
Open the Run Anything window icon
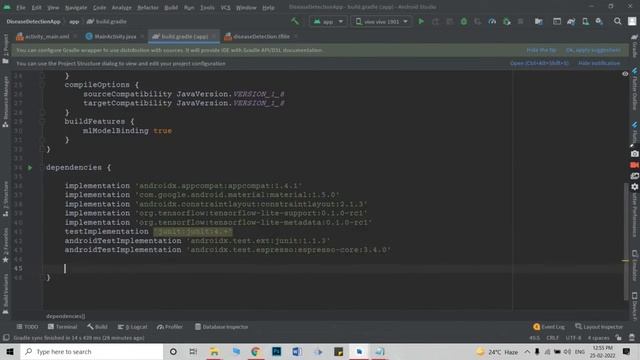click(x=557, y=21)
